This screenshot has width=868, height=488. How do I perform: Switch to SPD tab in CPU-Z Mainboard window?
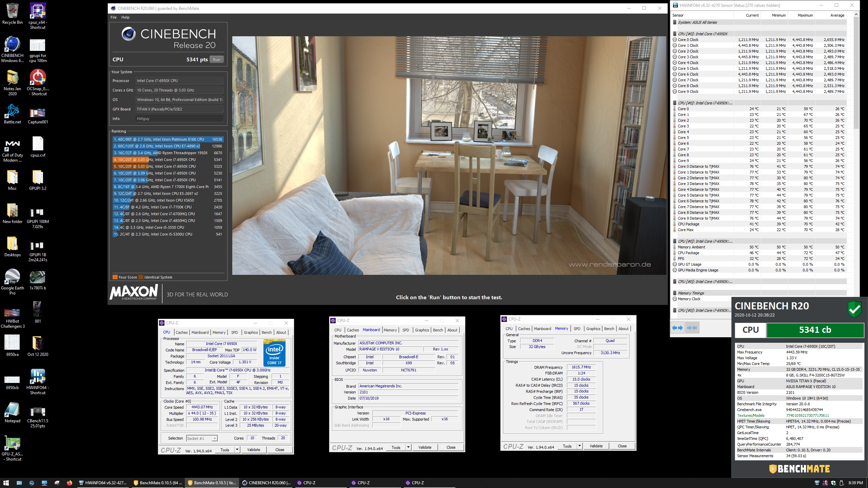pyautogui.click(x=406, y=330)
